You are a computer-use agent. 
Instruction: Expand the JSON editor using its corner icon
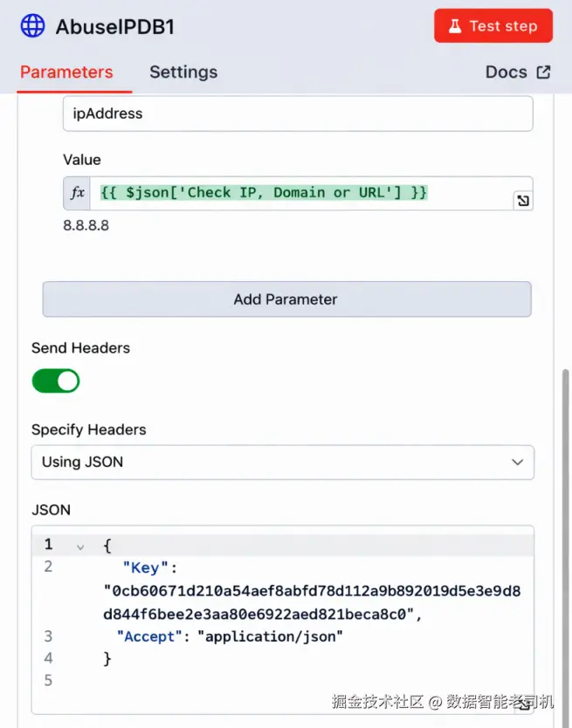[x=523, y=704]
